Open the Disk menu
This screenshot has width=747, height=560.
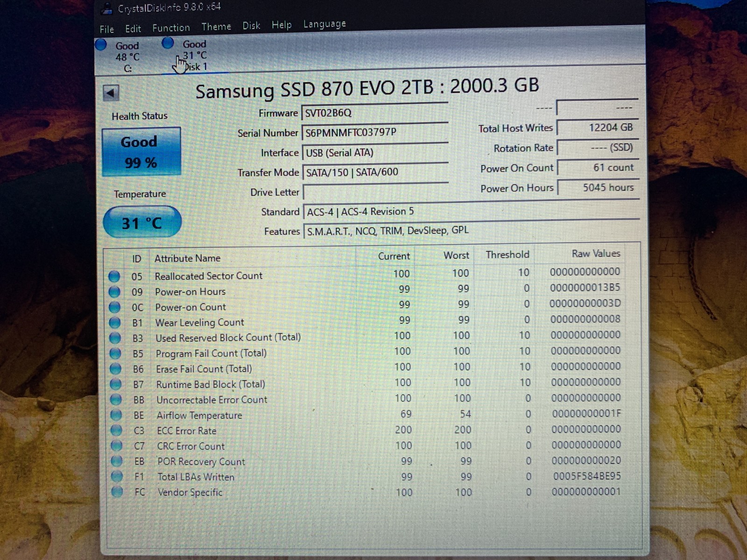(x=251, y=26)
